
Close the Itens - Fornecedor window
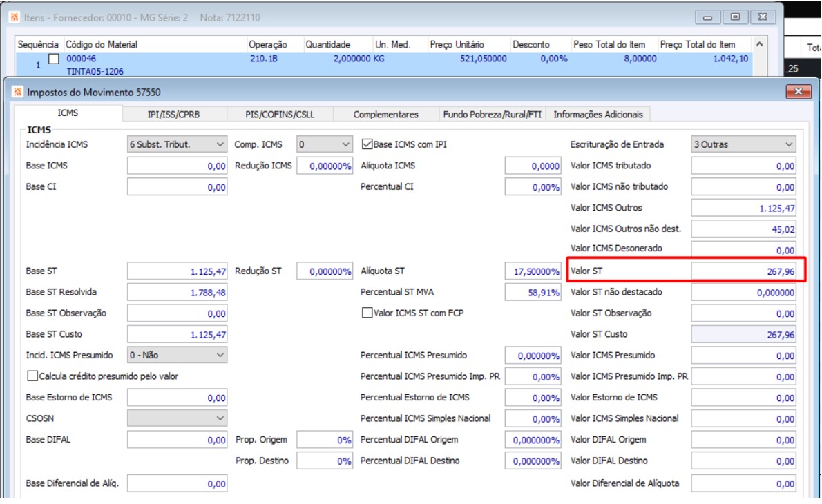point(763,17)
